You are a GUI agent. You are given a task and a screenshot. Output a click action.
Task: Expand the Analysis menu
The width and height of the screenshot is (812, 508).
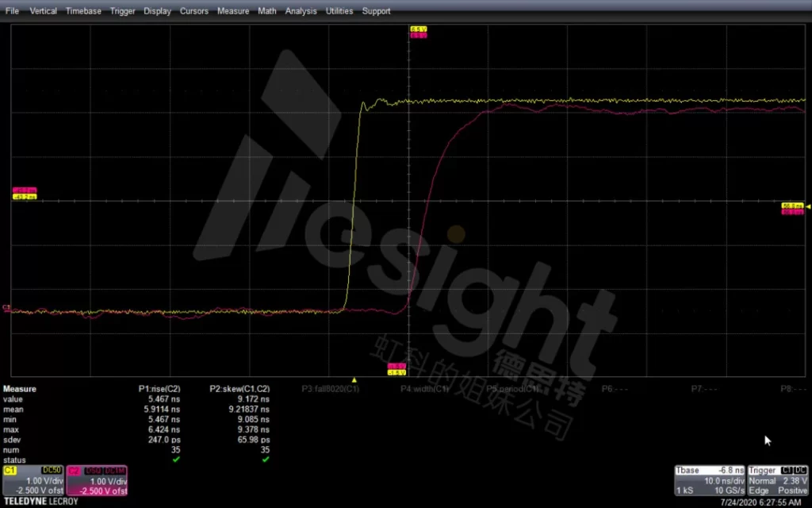pyautogui.click(x=301, y=11)
